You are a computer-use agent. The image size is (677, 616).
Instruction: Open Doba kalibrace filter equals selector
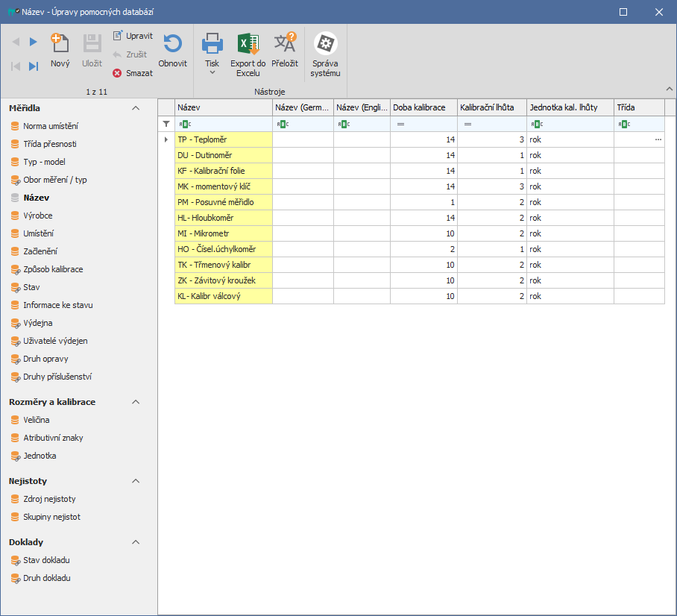tap(400, 125)
